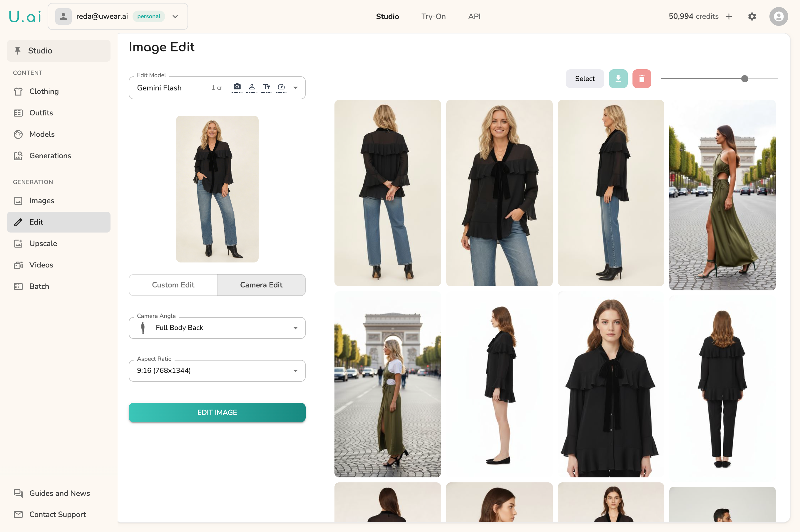
Task: Click the U.ai logo
Action: tap(25, 16)
